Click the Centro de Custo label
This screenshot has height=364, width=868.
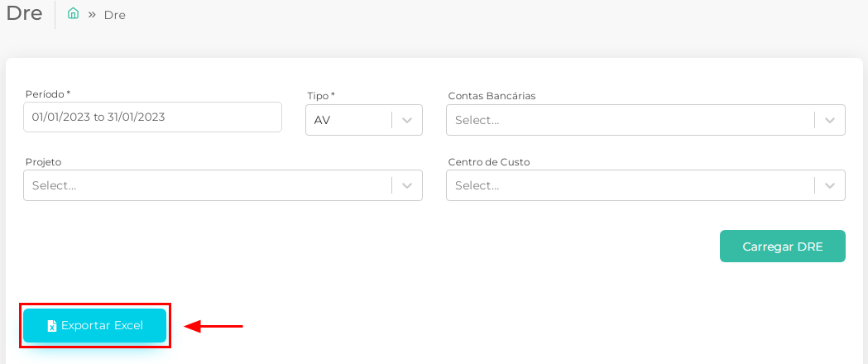click(x=489, y=162)
